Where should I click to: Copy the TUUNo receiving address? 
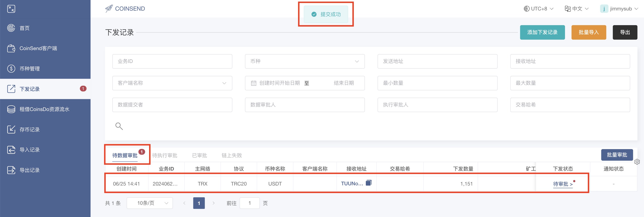click(x=369, y=183)
